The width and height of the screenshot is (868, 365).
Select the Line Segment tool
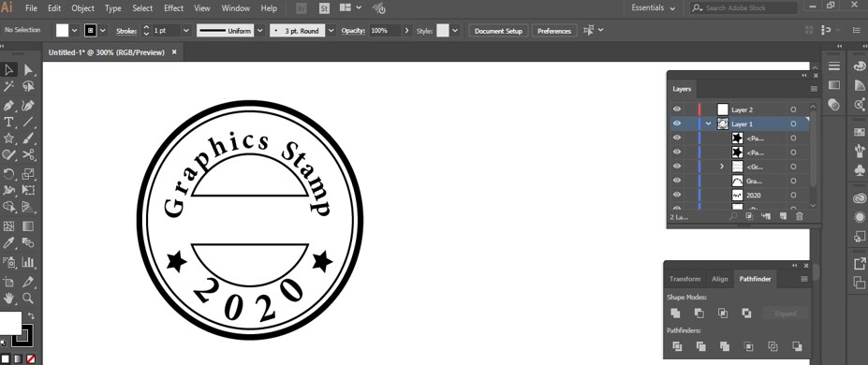28,123
